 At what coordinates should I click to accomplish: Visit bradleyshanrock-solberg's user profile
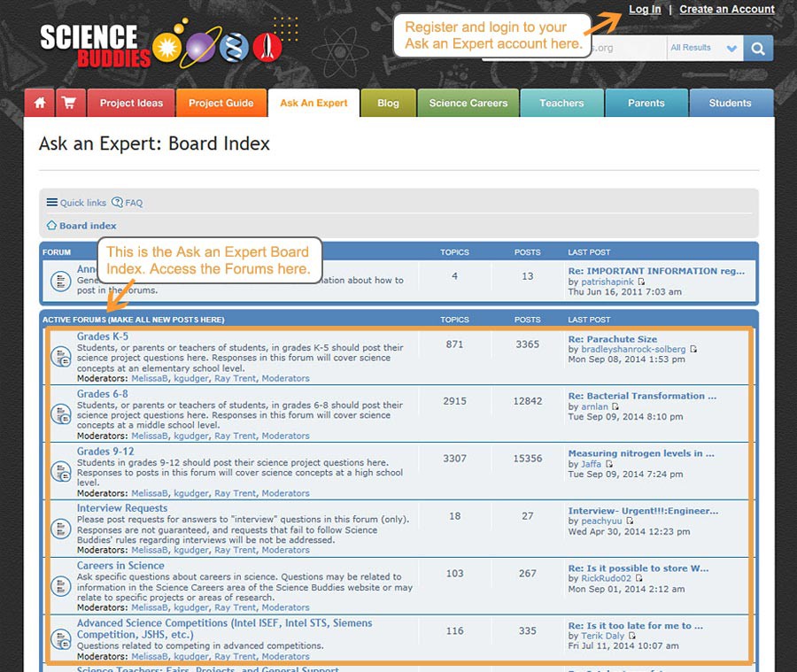point(633,349)
